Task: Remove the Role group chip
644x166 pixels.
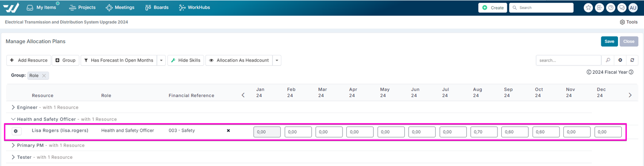Action: point(44,75)
